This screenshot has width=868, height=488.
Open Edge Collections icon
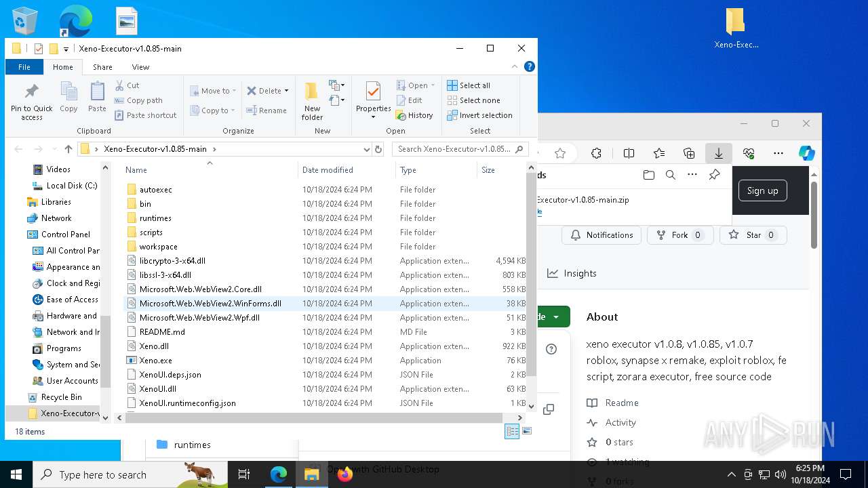689,153
